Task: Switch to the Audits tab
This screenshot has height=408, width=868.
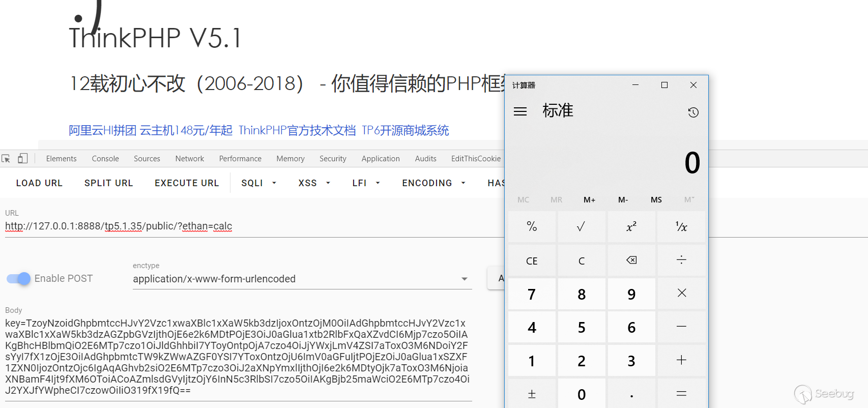Action: pyautogui.click(x=425, y=159)
